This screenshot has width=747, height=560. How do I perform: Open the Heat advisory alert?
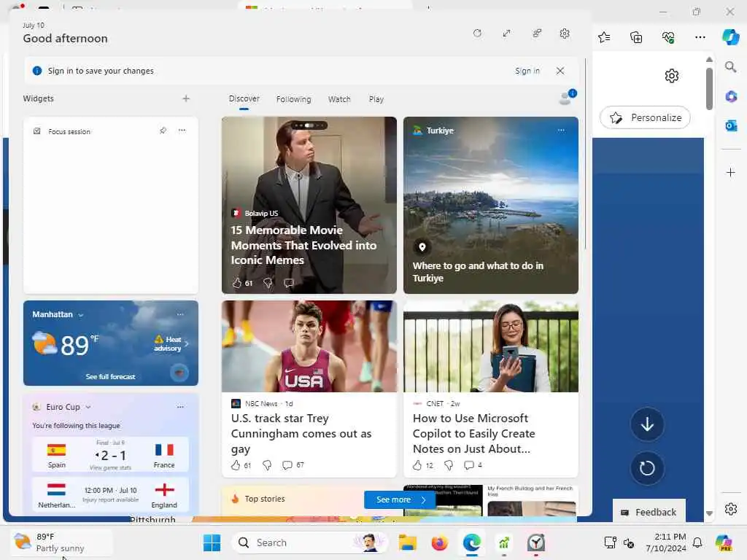tap(171, 344)
